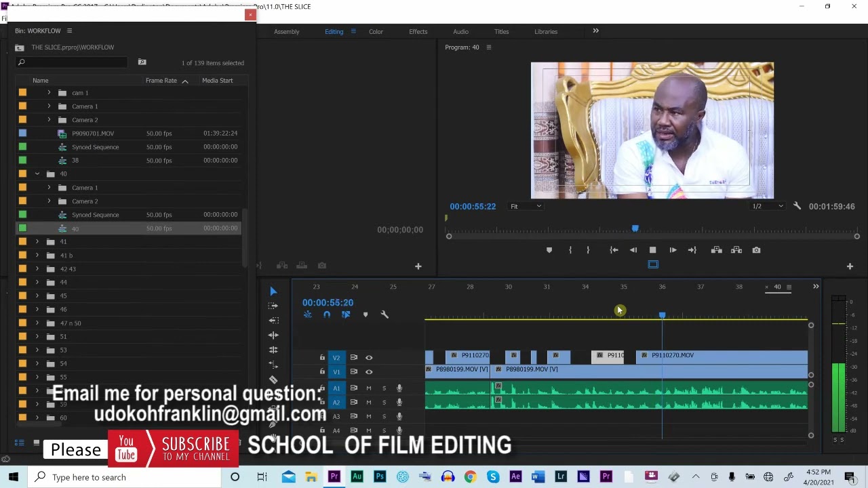Switch to Libraries workspace
Viewport: 868px width, 488px height.
[x=546, y=32]
